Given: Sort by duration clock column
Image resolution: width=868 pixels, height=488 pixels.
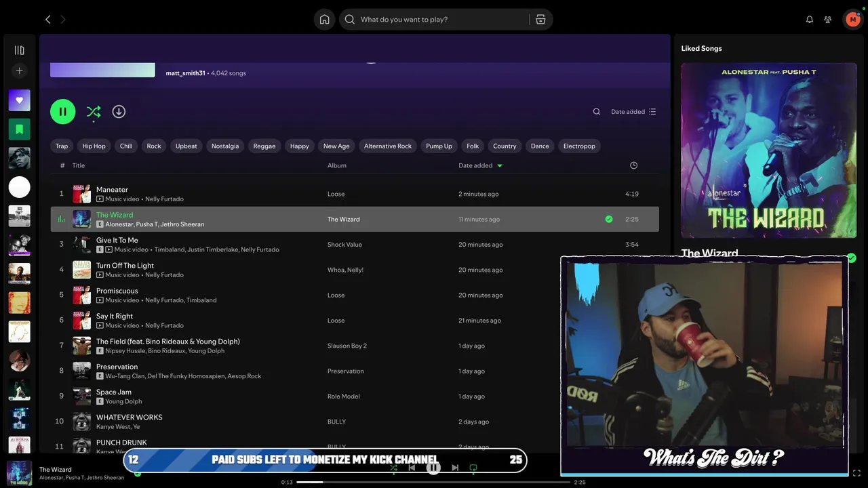Looking at the screenshot, I should [x=633, y=165].
